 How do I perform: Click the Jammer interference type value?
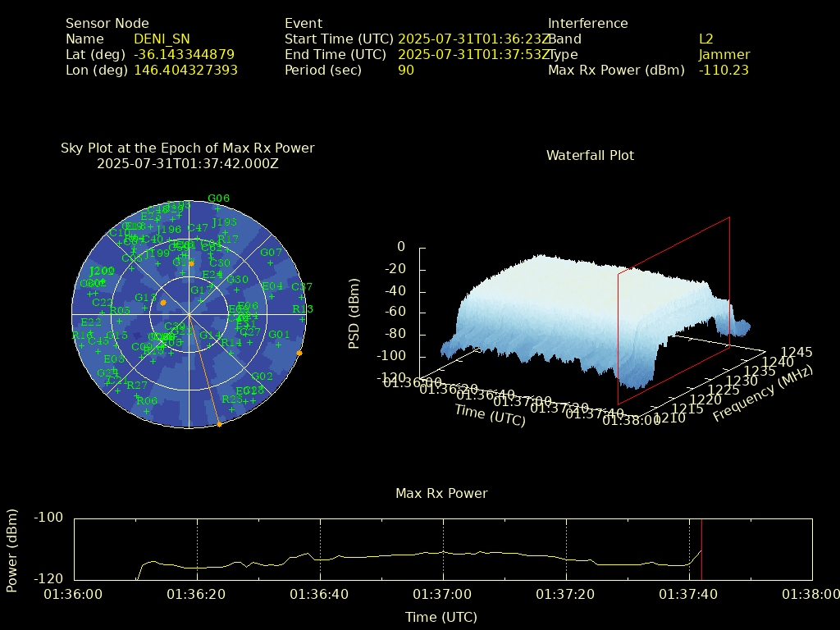[x=724, y=55]
